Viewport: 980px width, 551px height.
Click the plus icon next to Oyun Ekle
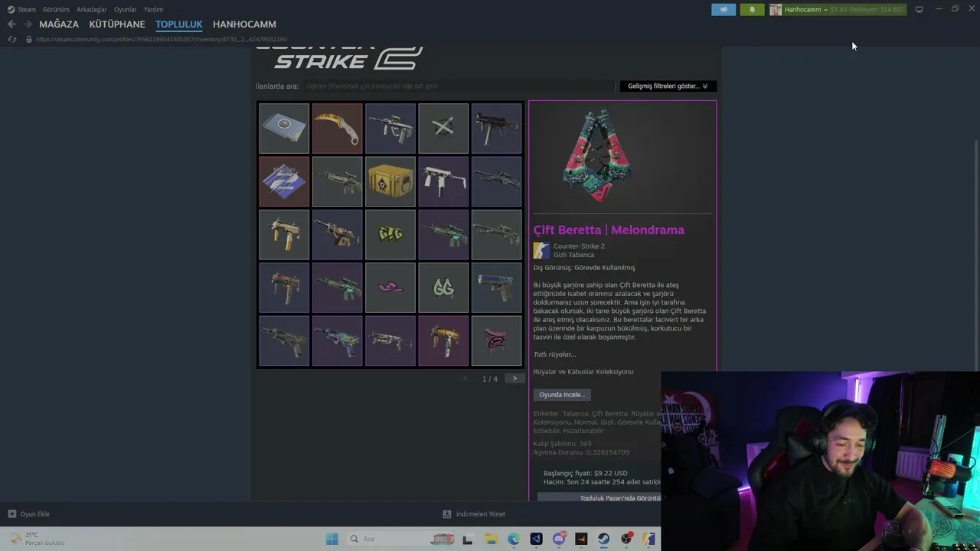[x=11, y=514]
